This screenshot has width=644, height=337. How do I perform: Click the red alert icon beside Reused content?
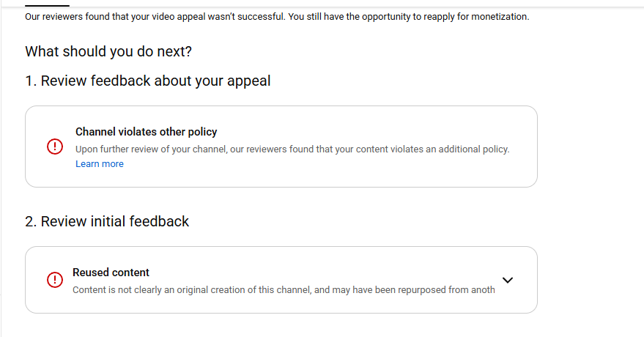[x=55, y=280]
